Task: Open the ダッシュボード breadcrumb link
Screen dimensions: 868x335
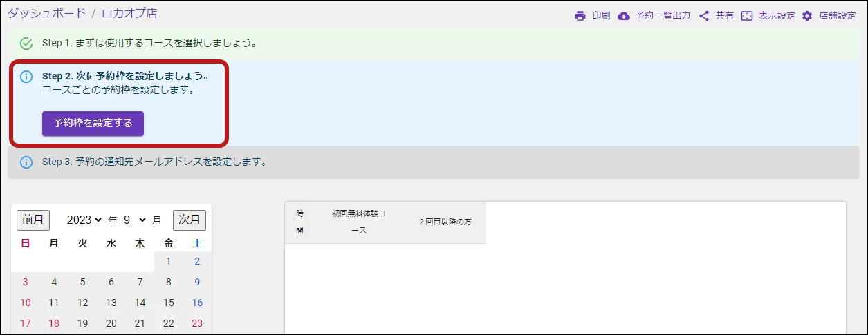Action: [47, 12]
